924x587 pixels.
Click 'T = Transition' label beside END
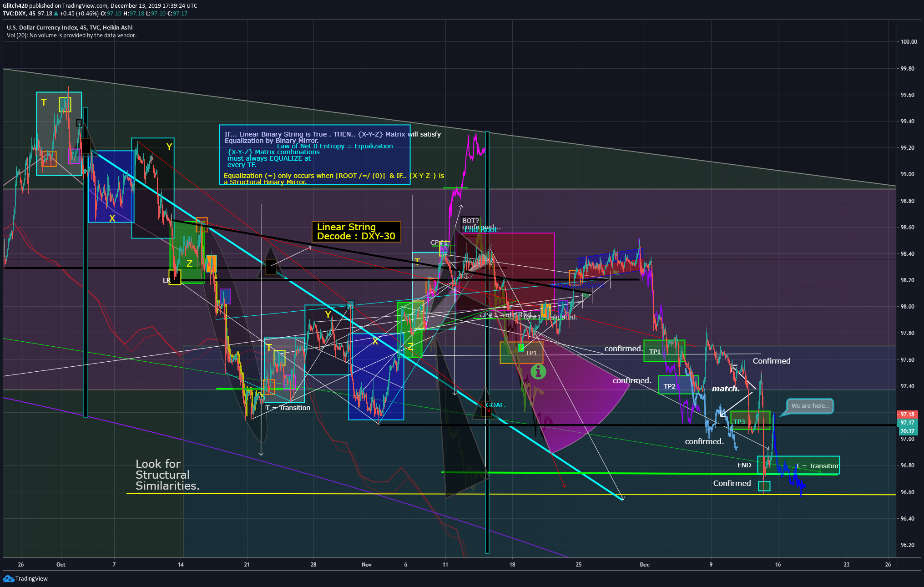tap(817, 466)
